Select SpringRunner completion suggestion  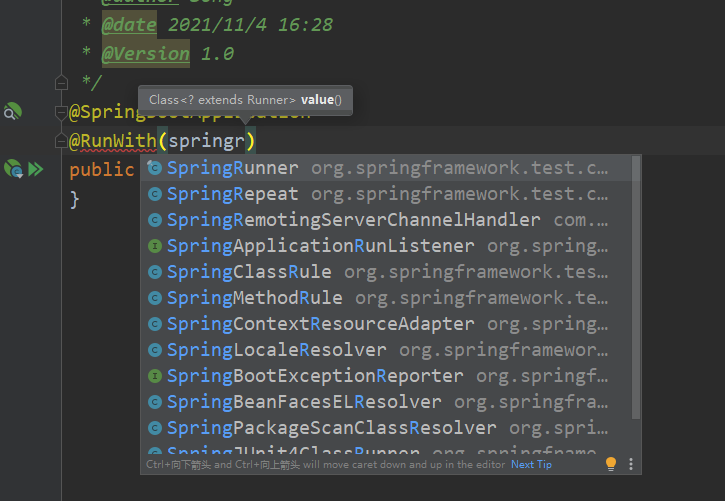[x=386, y=168]
